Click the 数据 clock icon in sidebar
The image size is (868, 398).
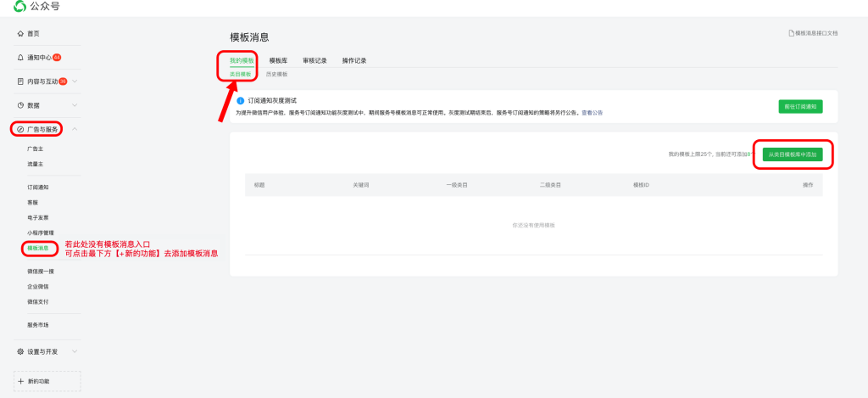[20, 105]
